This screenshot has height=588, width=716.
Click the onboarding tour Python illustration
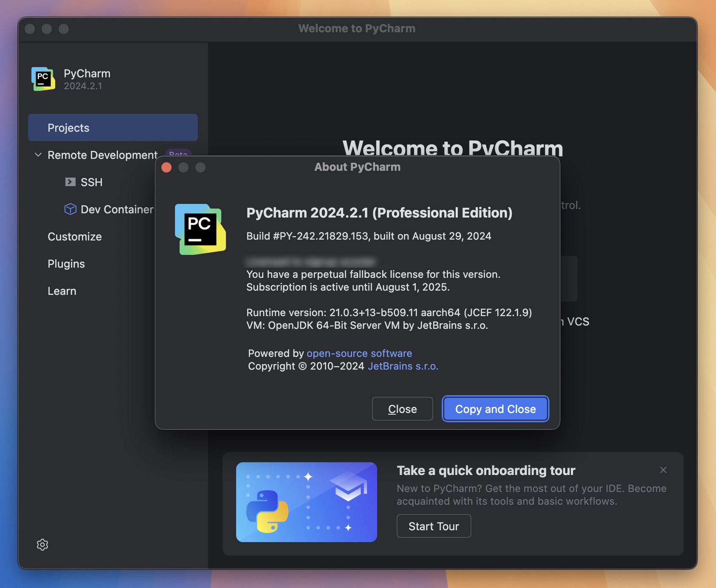[306, 502]
